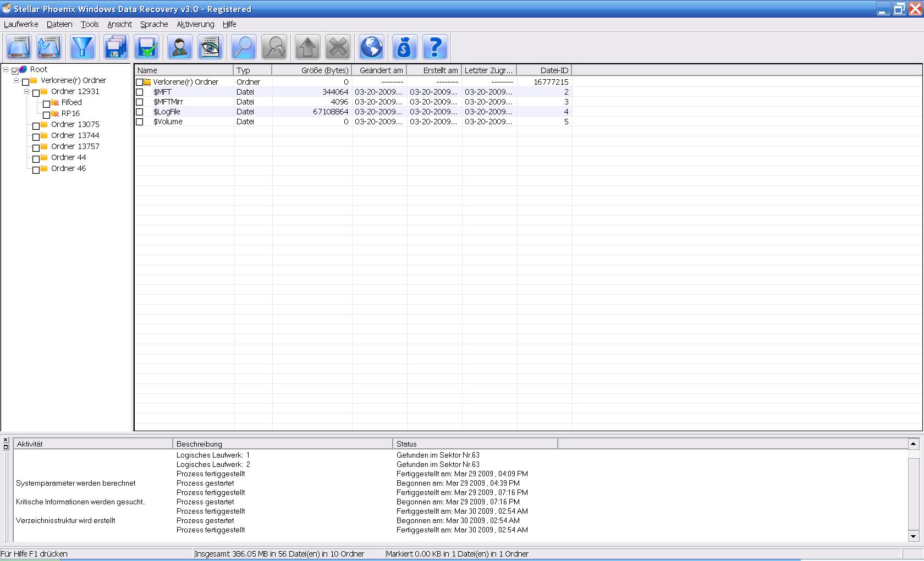The width and height of the screenshot is (924, 561).
Task: Collapse the Ordner 12931 tree node
Action: pyautogui.click(x=26, y=92)
